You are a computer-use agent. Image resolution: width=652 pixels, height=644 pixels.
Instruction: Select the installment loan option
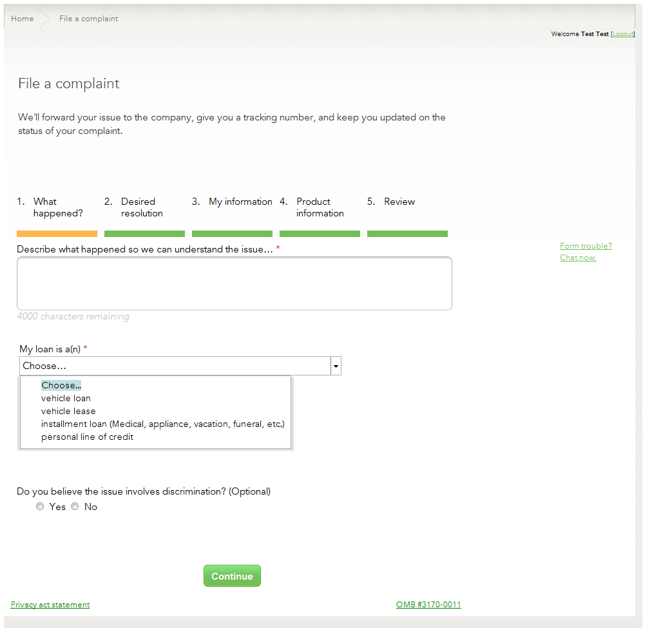[x=162, y=424]
